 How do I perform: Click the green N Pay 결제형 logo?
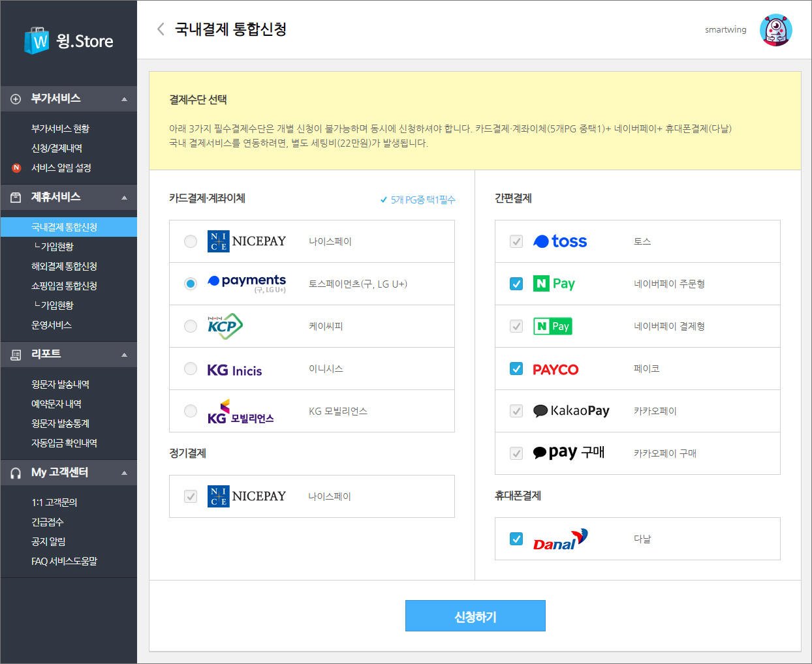(553, 326)
